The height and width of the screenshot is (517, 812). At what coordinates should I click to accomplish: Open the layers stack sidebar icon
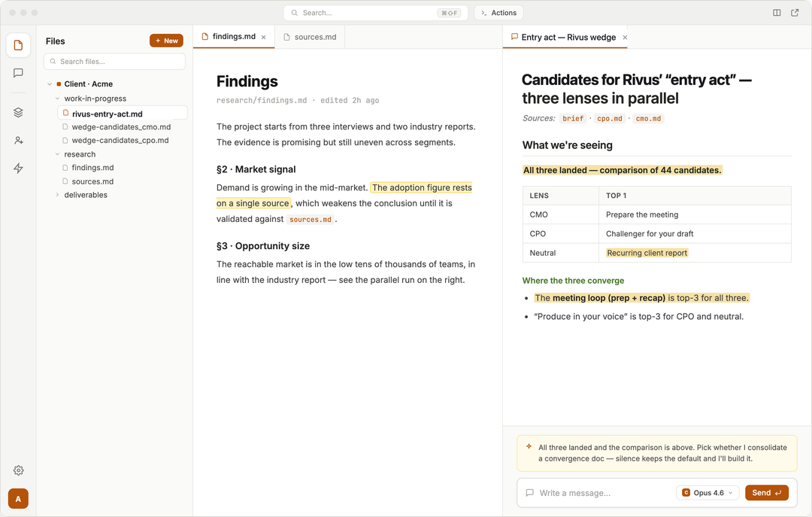[x=18, y=113]
